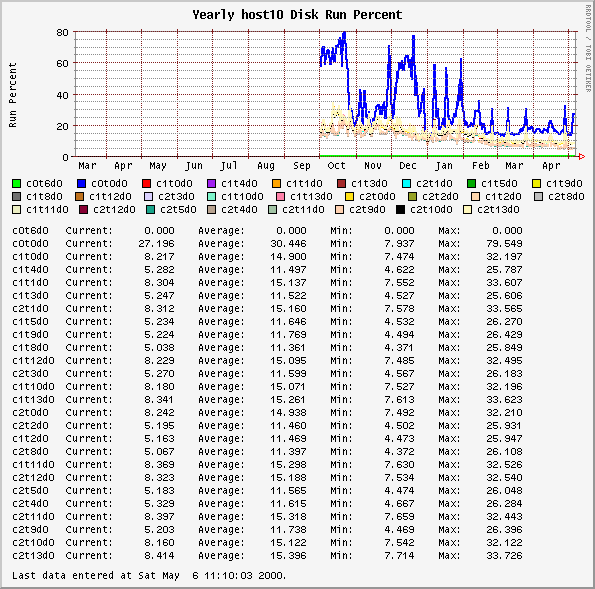
Task: Click the c2t12d0 Average value 15.188
Action: tap(288, 477)
